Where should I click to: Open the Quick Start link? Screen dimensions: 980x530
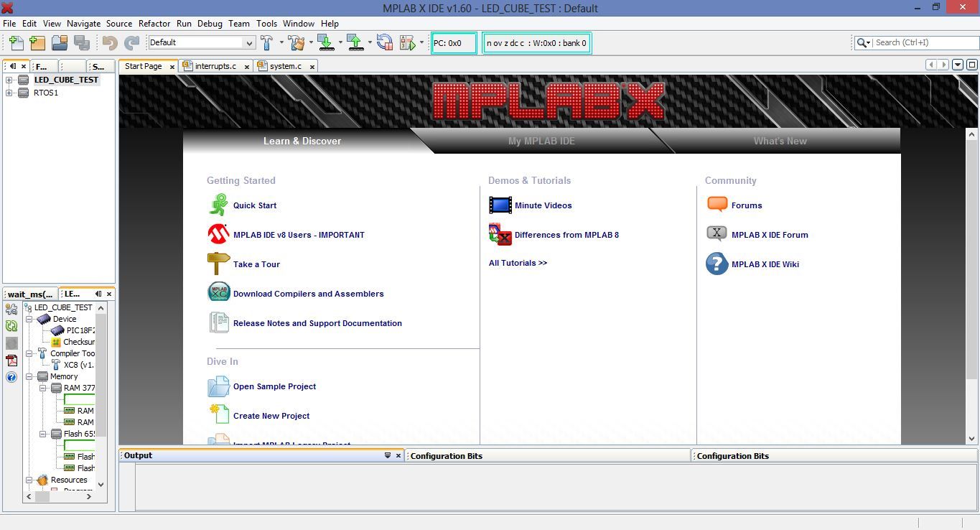click(x=254, y=205)
